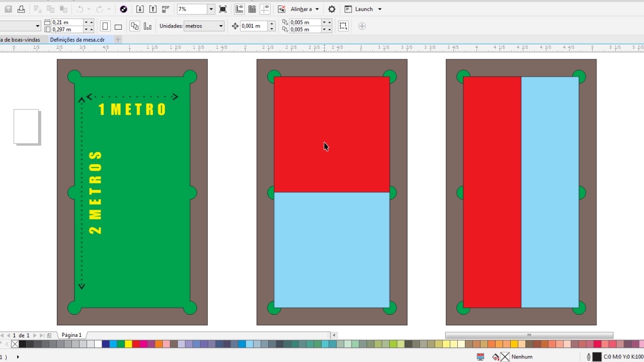Click the quick customize plus icon
The image size is (644, 362).
[x=362, y=26]
